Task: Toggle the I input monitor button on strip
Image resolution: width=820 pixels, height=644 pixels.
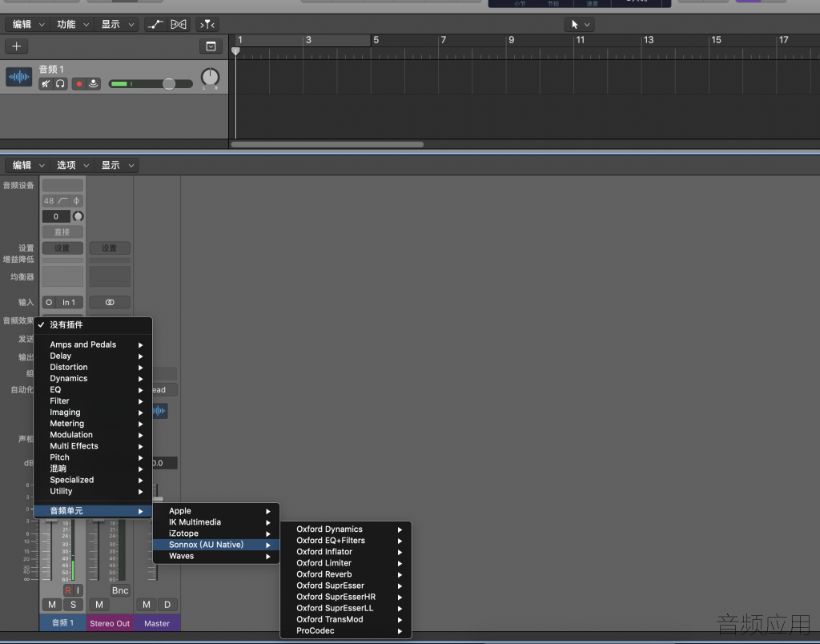Action: point(78,590)
